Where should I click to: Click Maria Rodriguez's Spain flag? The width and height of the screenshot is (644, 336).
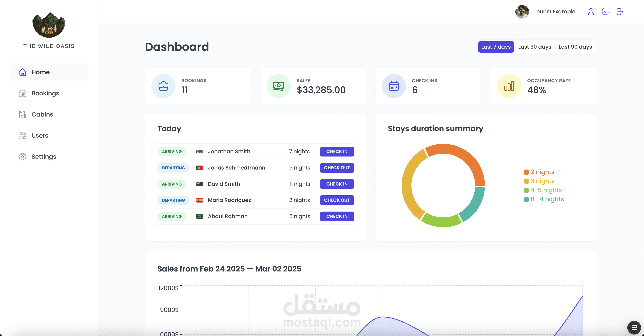tap(199, 200)
